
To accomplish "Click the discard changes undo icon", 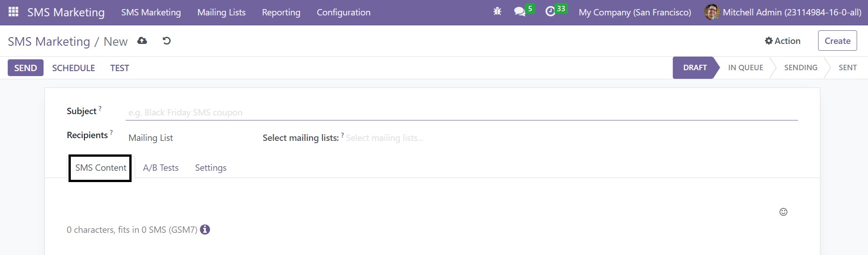I will 167,41.
